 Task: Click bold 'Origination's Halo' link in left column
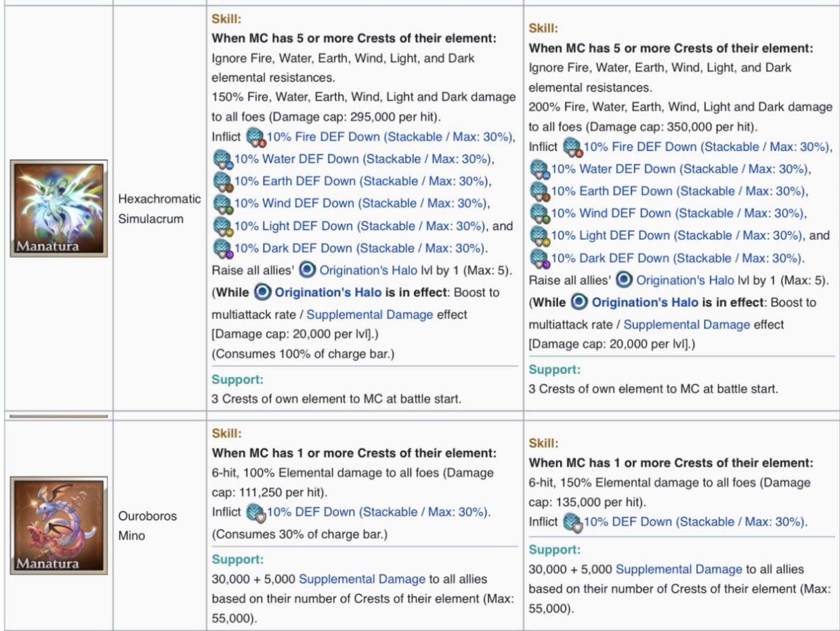point(328,292)
